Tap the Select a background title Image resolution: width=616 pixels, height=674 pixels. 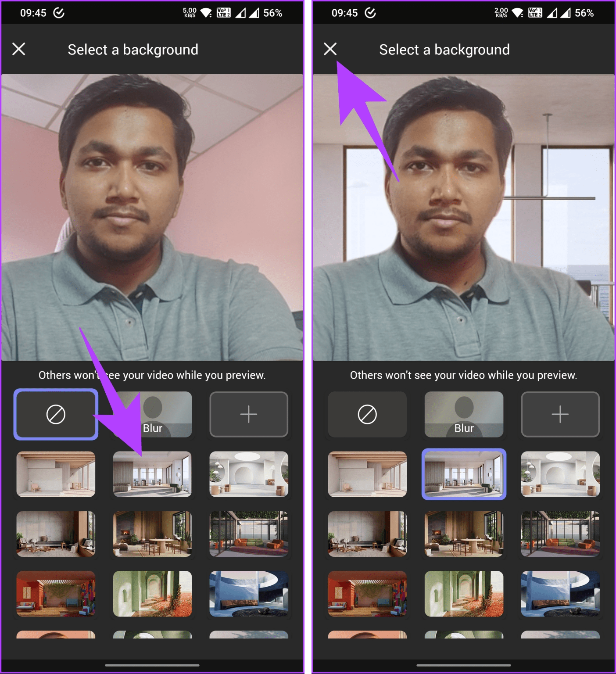[x=444, y=49]
